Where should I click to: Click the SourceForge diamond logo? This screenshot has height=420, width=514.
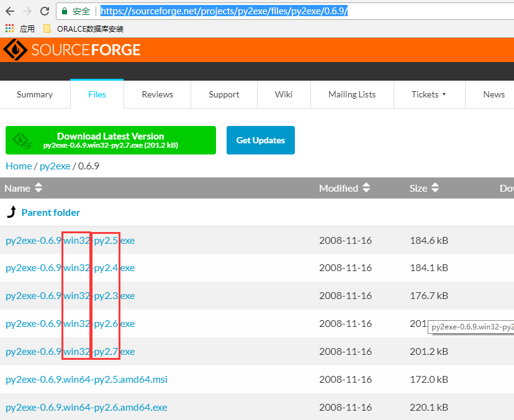(16, 50)
